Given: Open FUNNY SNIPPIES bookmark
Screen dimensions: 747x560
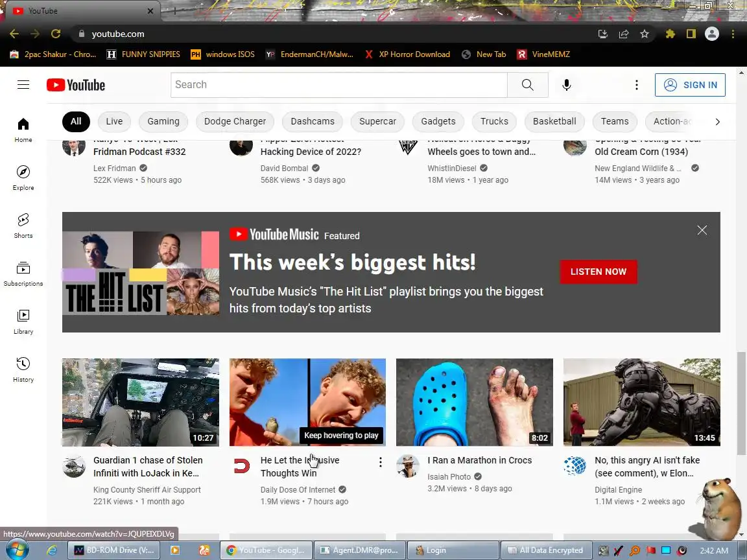Looking at the screenshot, I should coord(143,54).
